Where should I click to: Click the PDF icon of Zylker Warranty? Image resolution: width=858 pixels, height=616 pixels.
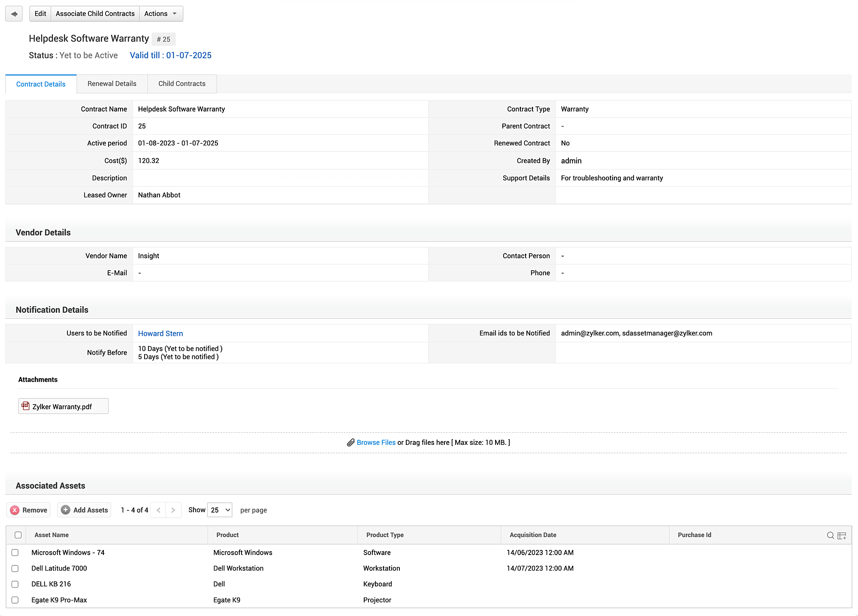click(26, 406)
